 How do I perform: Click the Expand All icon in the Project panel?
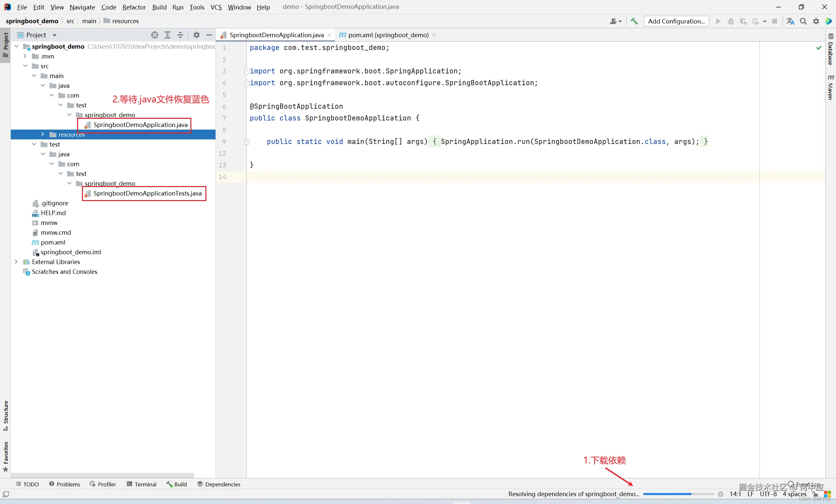click(168, 35)
